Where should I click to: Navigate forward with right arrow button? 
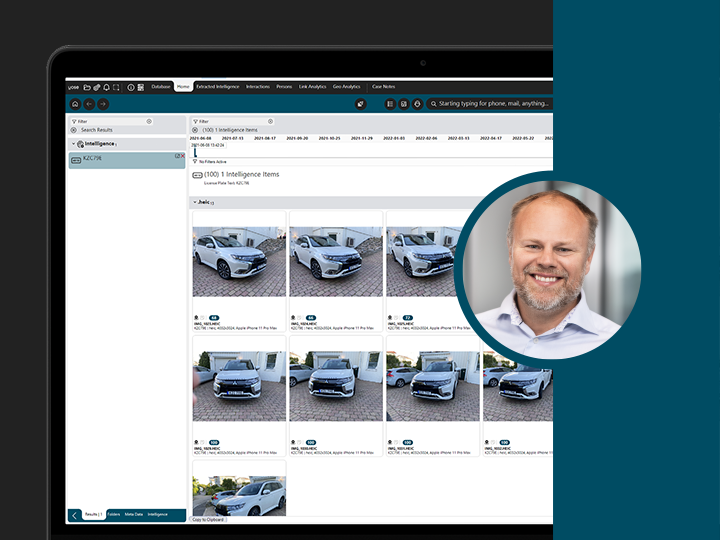point(103,104)
